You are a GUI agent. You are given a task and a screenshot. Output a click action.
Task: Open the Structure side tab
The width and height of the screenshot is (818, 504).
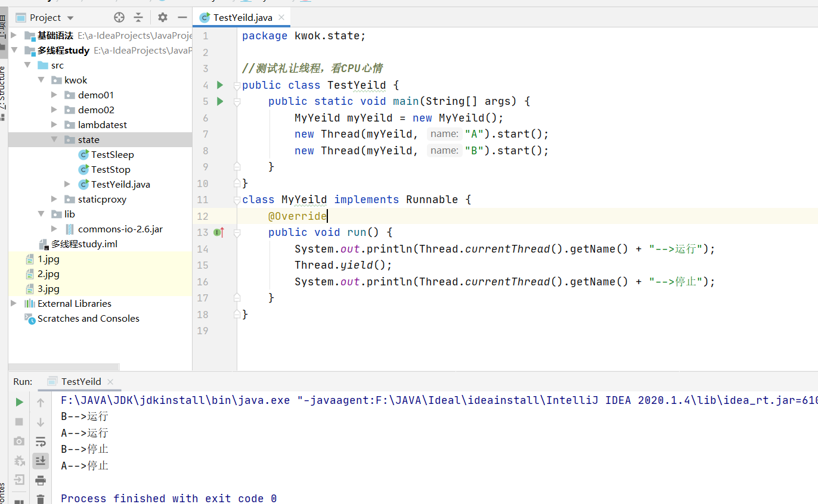click(4, 88)
